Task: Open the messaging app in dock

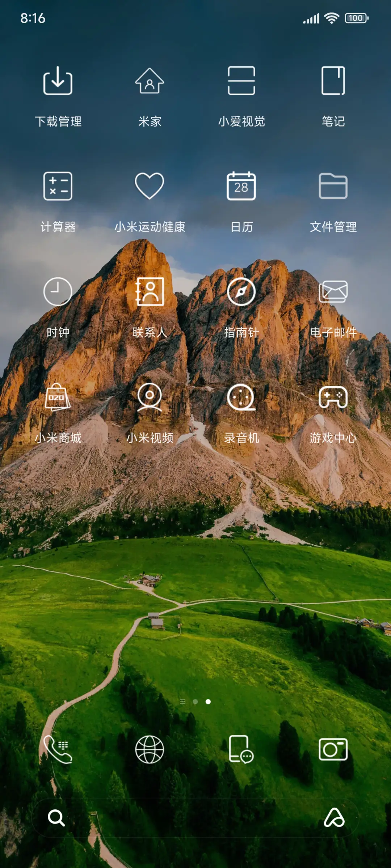Action: coord(241,749)
